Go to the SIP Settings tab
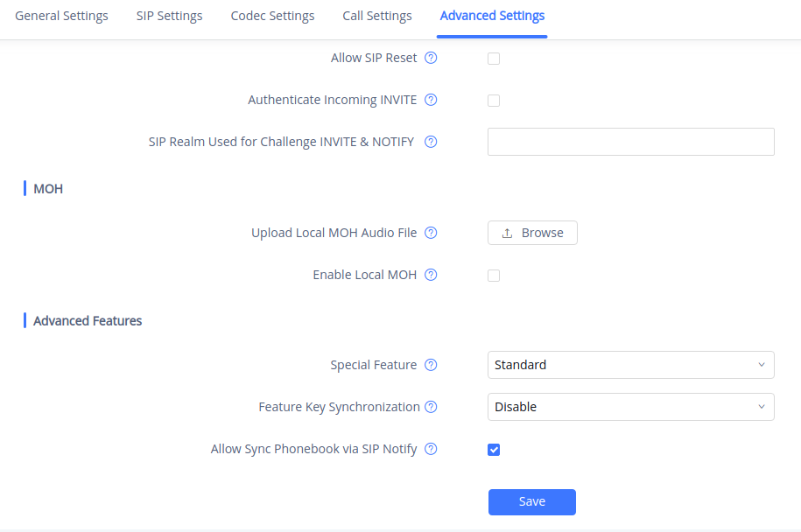The width and height of the screenshot is (801, 532). pos(169,16)
